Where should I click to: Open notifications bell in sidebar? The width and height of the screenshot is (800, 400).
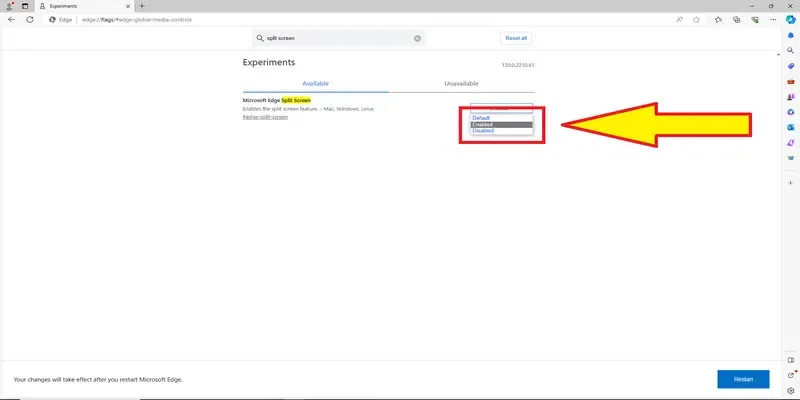coord(791,35)
